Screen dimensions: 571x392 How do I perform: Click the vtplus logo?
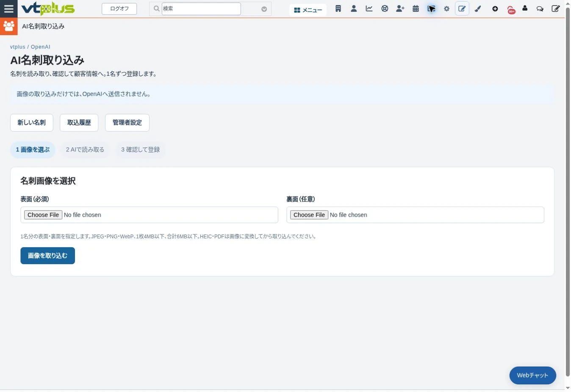click(x=48, y=8)
